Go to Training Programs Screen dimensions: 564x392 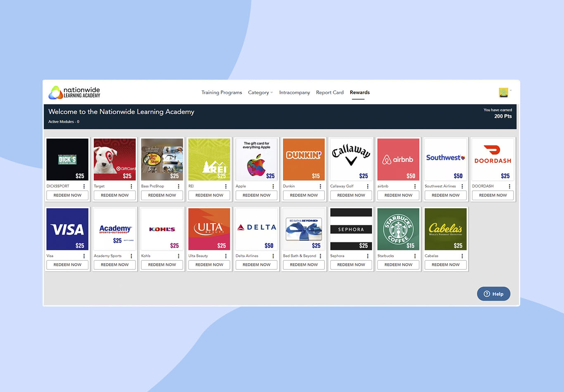(222, 92)
